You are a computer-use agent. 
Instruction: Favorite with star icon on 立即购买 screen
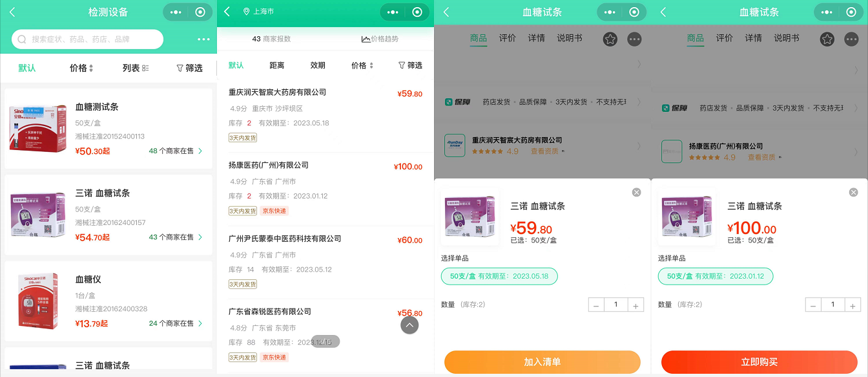click(x=827, y=39)
